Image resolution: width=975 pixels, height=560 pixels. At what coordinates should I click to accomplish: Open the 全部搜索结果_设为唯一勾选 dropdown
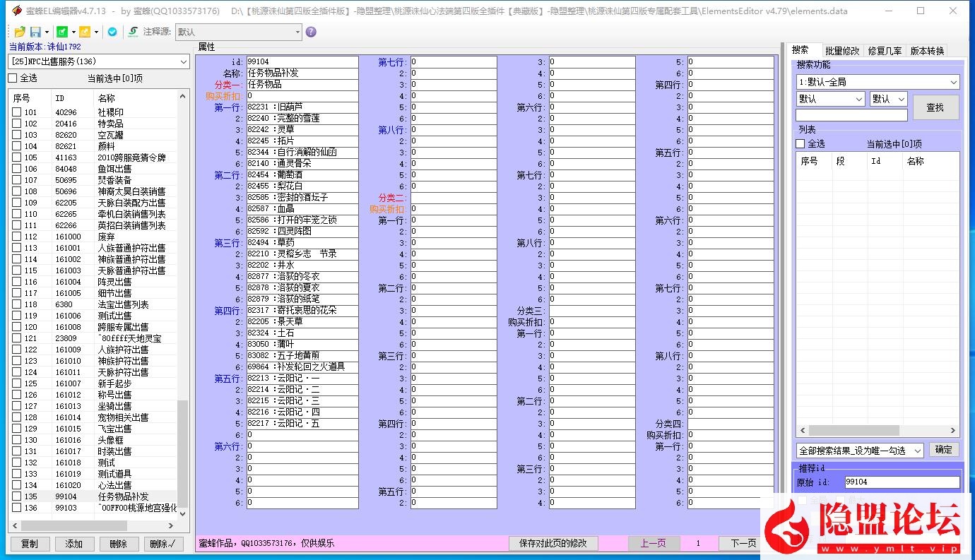click(x=860, y=451)
